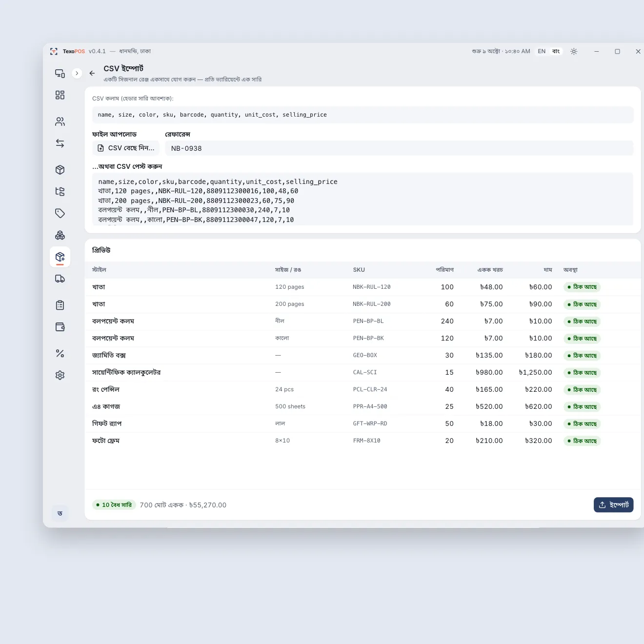Open products (box icon) in sidebar
Viewport: 644px width, 644px height.
(x=60, y=170)
